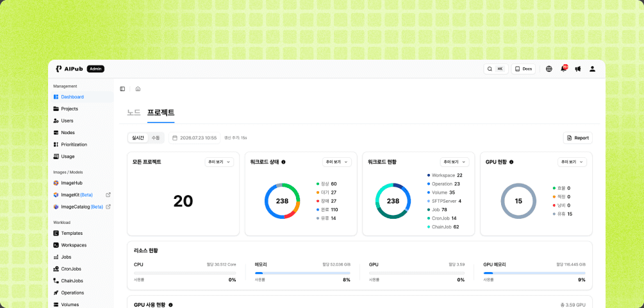Open Prioritization in the sidebar

[x=83, y=145]
